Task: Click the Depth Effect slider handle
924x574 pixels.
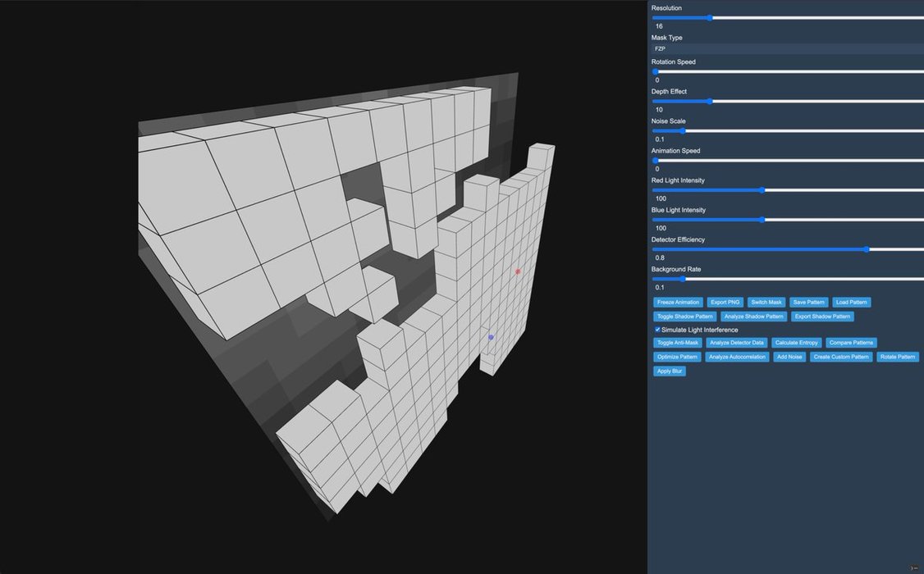Action: [x=709, y=101]
